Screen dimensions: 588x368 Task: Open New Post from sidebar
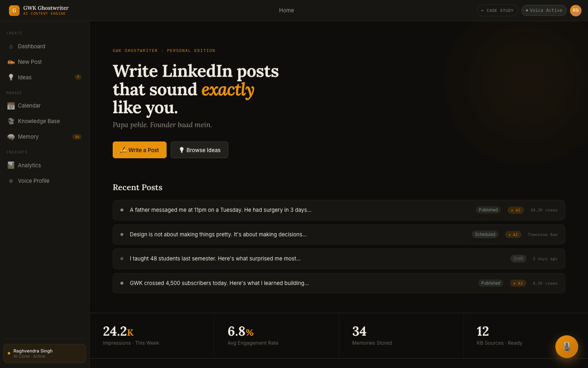pyautogui.click(x=45, y=62)
